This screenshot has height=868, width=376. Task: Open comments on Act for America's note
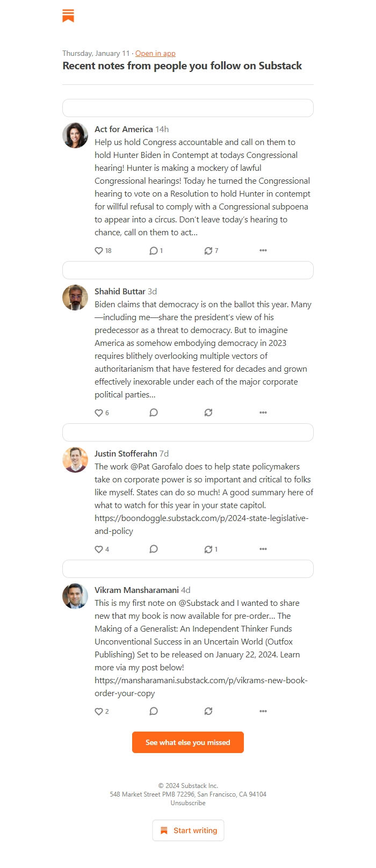pos(153,250)
